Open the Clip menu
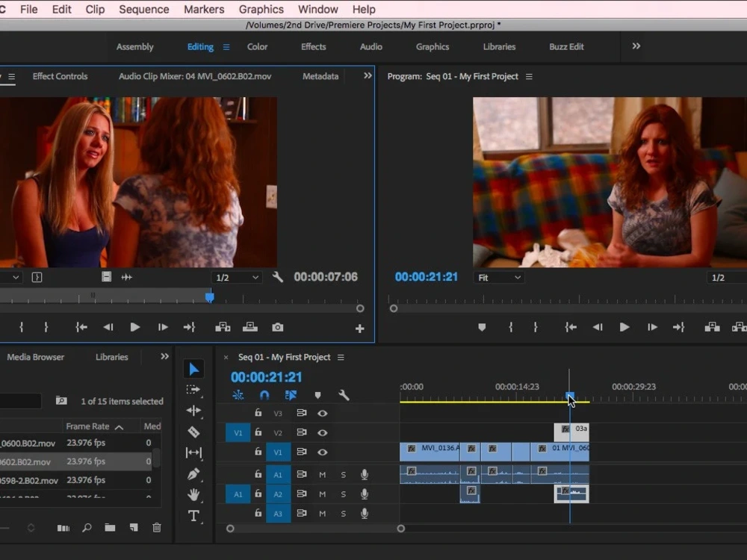This screenshot has height=560, width=747. [95, 10]
